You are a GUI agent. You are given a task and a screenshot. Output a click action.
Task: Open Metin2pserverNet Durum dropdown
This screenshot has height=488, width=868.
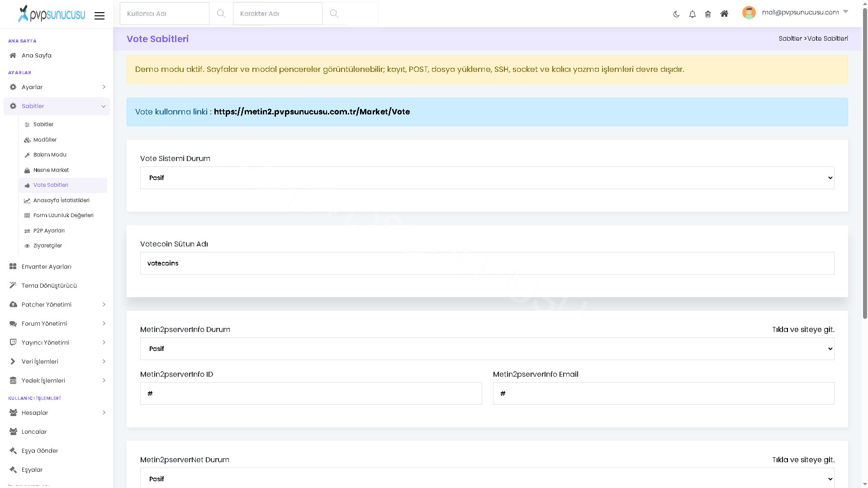point(487,478)
